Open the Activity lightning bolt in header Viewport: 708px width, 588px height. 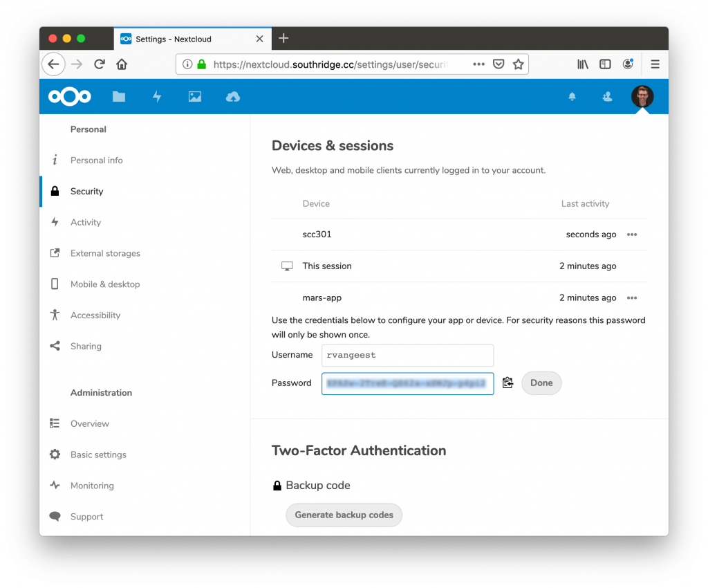click(x=157, y=97)
